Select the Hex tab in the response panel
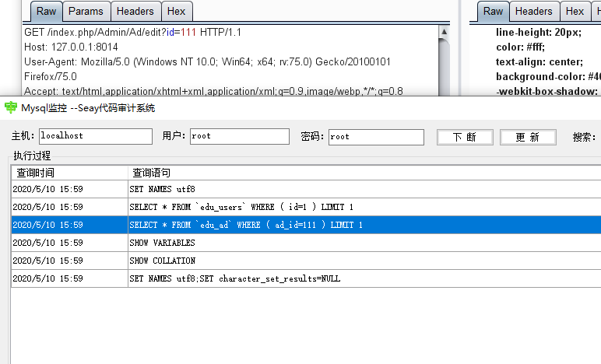The image size is (601, 364). coord(575,12)
